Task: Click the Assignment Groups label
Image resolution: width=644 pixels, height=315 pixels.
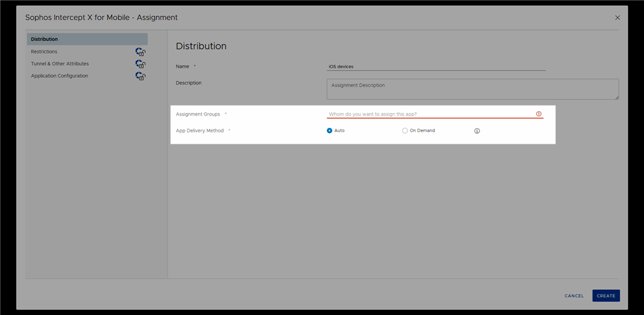Action: click(198, 114)
